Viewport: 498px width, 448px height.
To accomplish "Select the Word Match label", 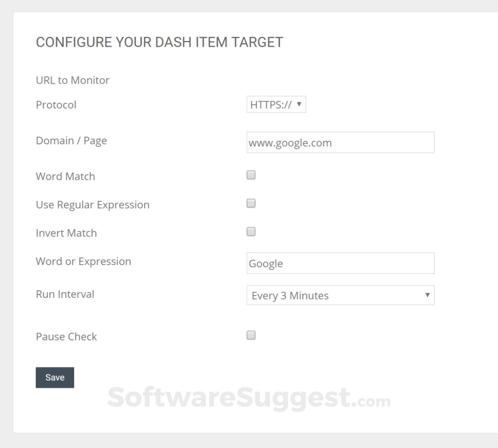I will (x=65, y=177).
